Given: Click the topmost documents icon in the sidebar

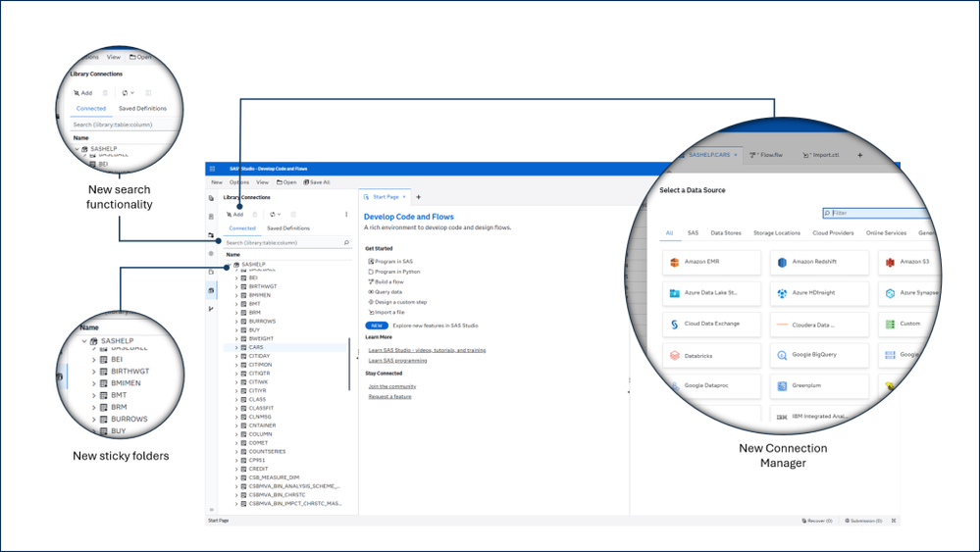Looking at the screenshot, I should pos(211,198).
